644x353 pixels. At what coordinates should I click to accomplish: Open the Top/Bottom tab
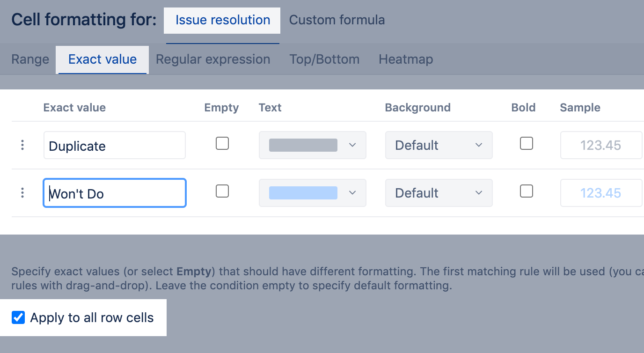click(324, 59)
